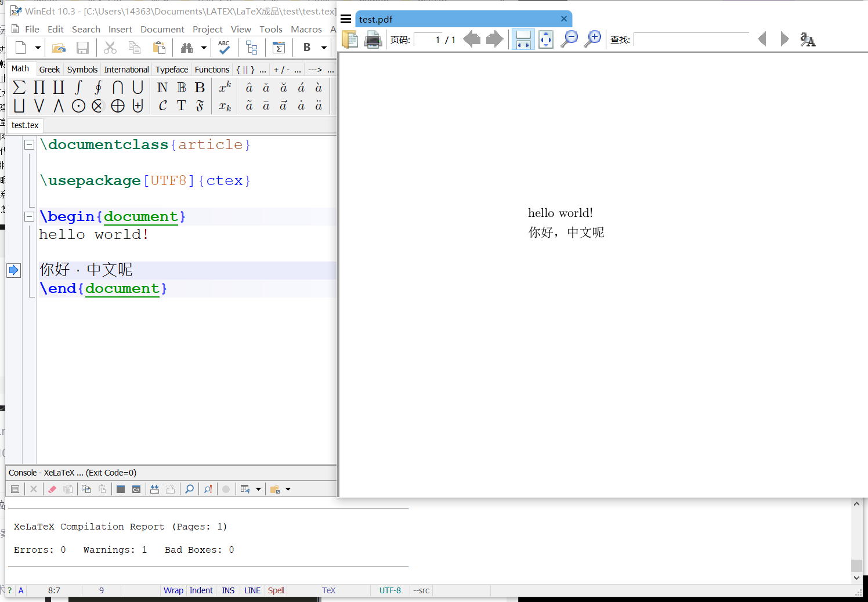Click the PDF search text field
The width and height of the screenshot is (868, 602).
pos(692,39)
